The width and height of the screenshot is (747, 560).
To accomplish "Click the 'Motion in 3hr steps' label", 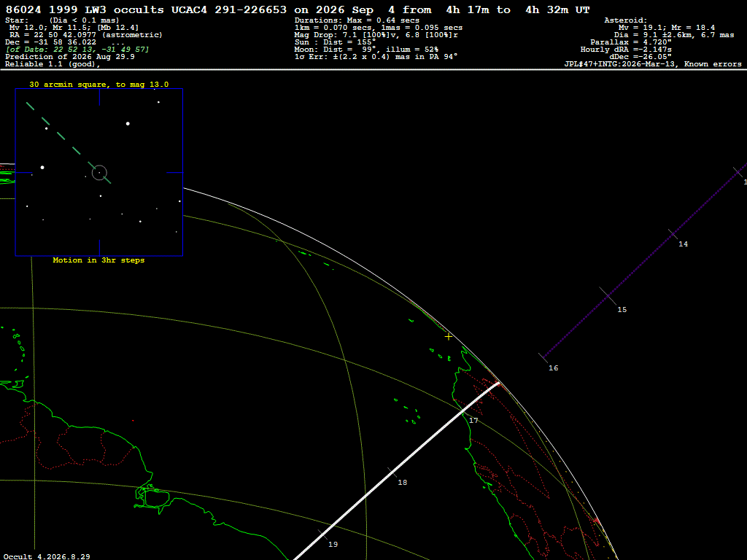I will (98, 260).
